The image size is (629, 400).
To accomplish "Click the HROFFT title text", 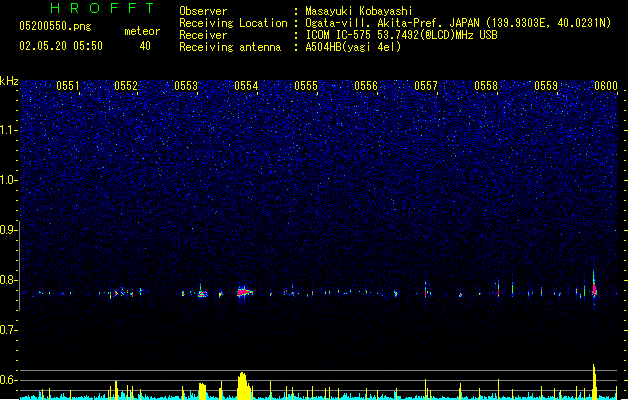I will coord(103,8).
